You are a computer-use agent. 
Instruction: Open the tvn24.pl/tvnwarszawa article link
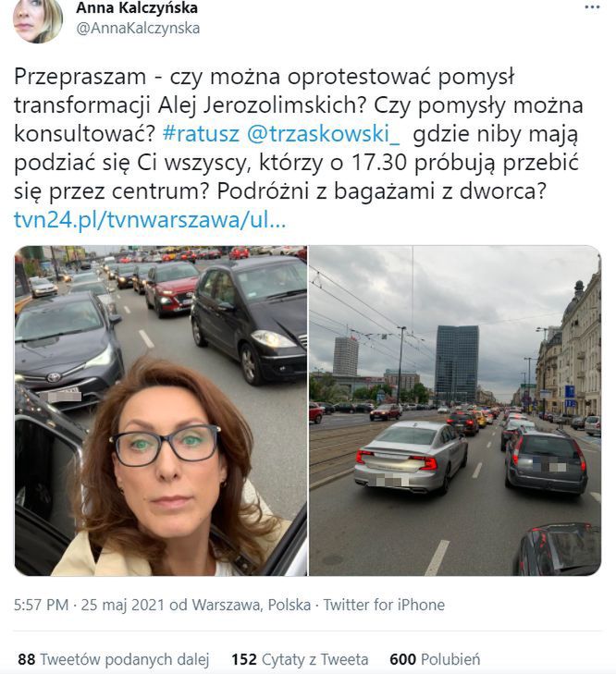(x=150, y=220)
